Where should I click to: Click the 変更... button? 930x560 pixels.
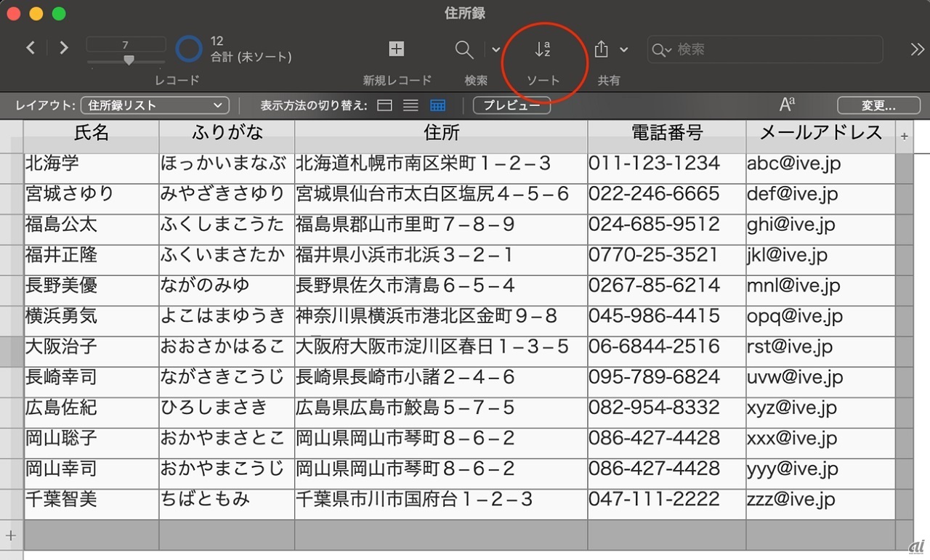(878, 106)
